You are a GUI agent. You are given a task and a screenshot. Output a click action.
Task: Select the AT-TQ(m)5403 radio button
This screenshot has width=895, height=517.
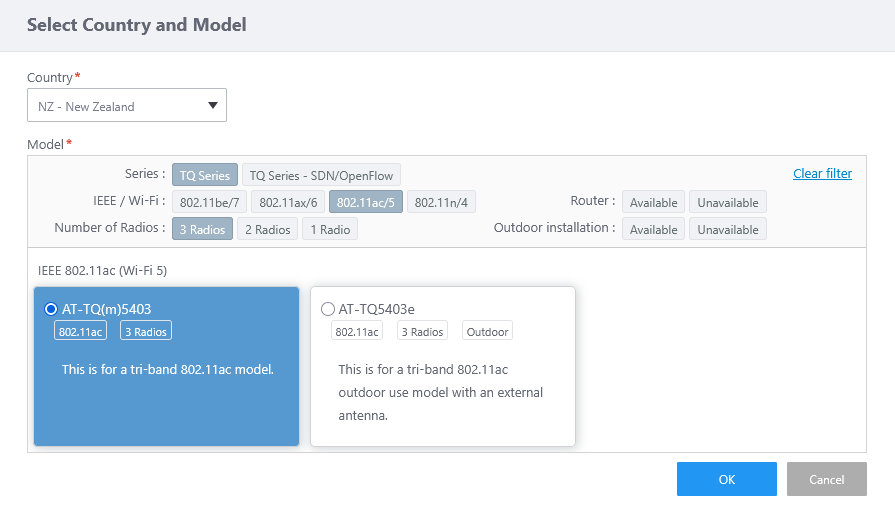tap(51, 309)
